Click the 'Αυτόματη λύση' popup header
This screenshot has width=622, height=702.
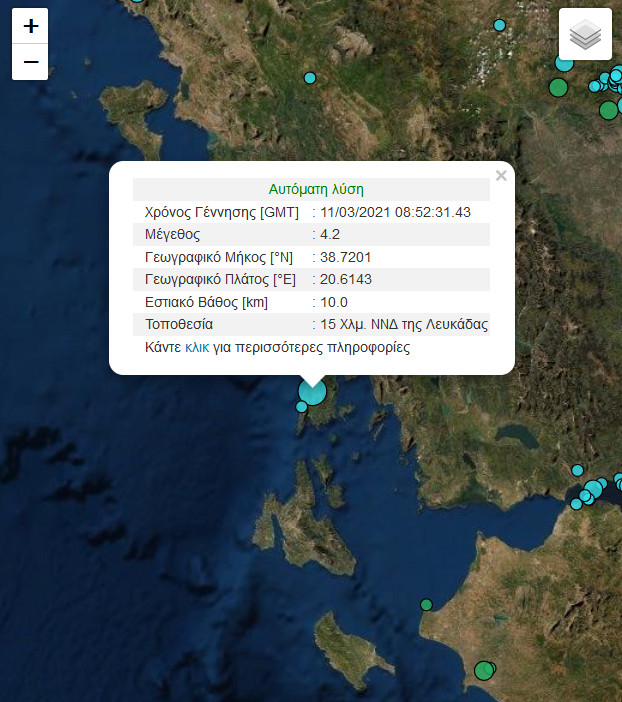point(316,189)
